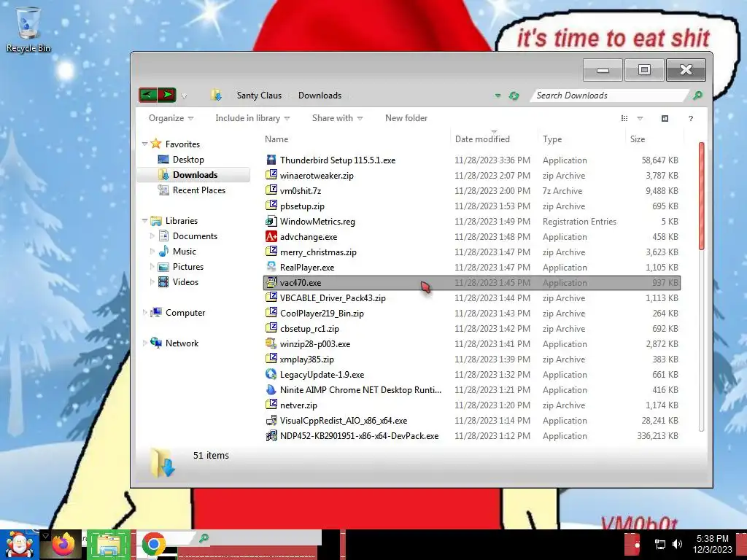Open the volume speaker tray icon
The image size is (747, 560).
[677, 544]
